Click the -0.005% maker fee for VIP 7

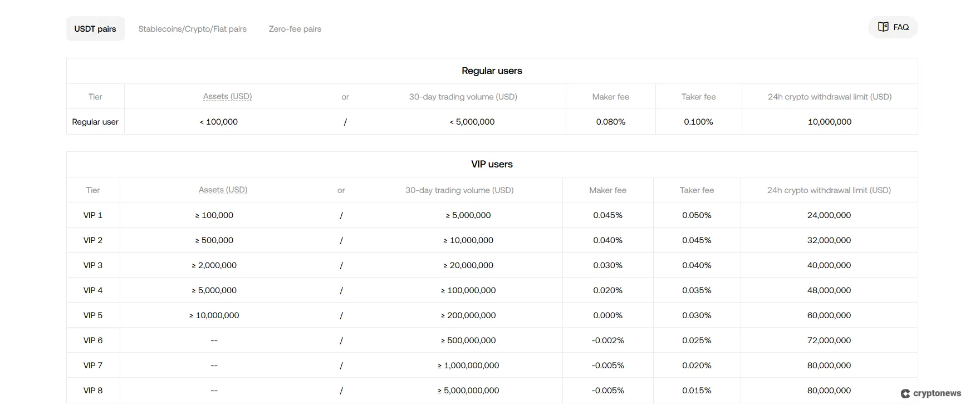pos(607,365)
